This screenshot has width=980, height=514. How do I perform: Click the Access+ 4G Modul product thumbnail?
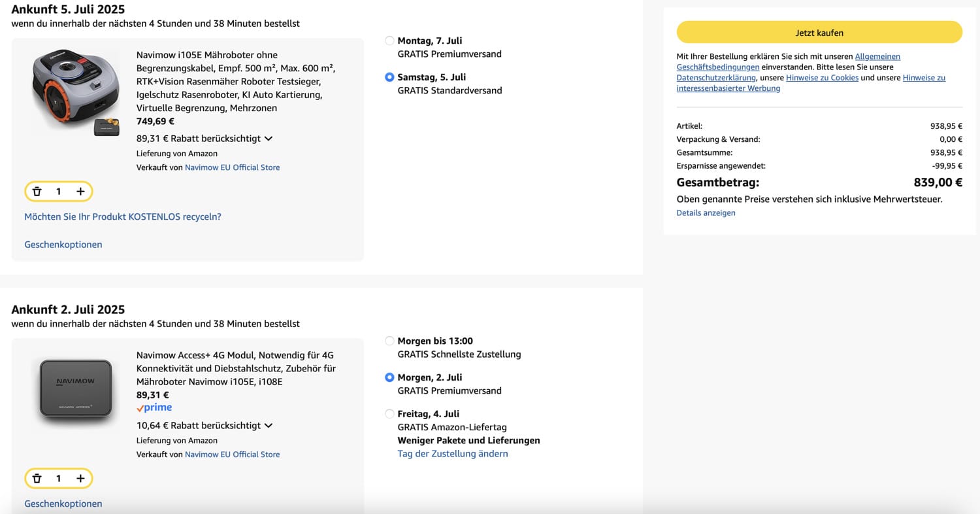75,388
